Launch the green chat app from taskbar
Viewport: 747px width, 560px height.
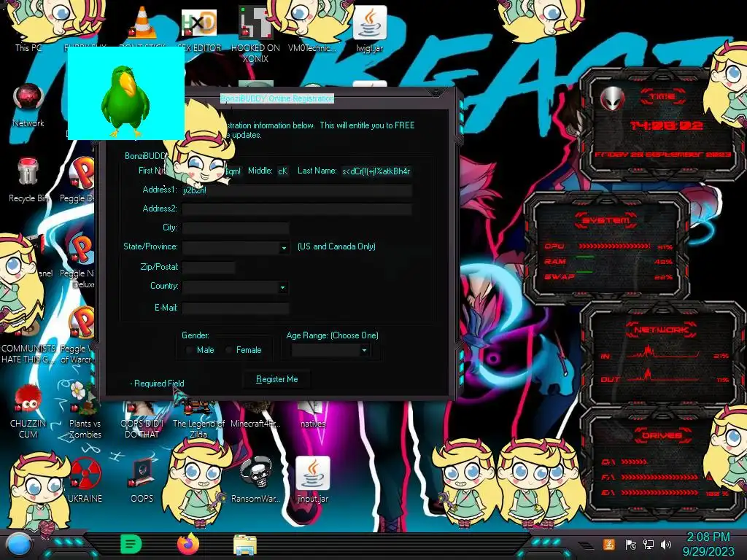pos(131,544)
